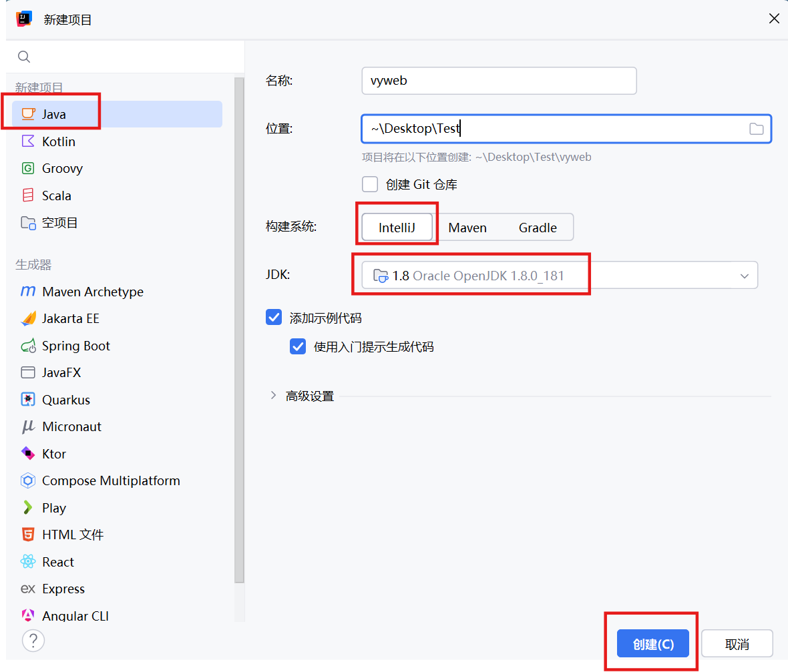
Task: Select React generator text
Action: pyautogui.click(x=58, y=562)
